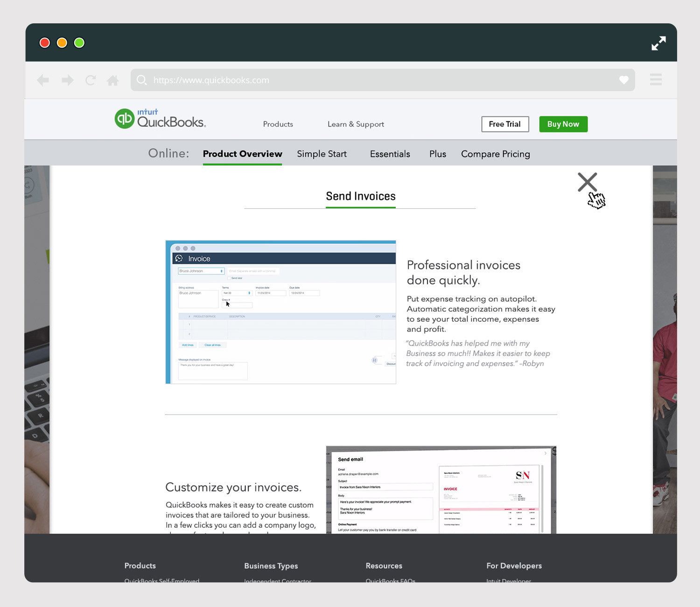
Task: Click the footer Products heading
Action: coord(140,565)
